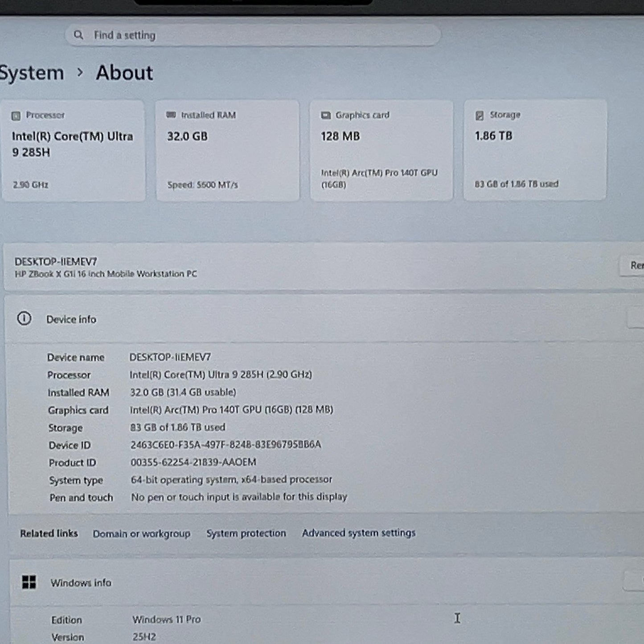Click the breadcrumb chevron after System
The image size is (644, 644).
pyautogui.click(x=80, y=72)
